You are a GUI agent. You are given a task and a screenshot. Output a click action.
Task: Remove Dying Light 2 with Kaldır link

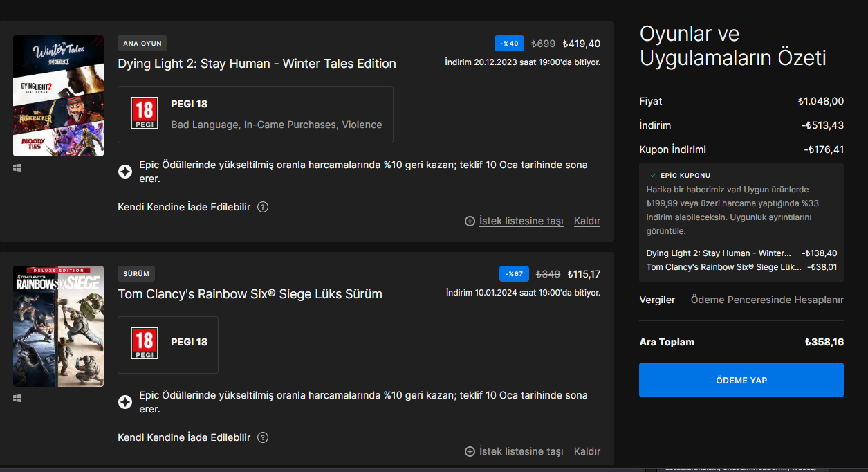pos(587,221)
